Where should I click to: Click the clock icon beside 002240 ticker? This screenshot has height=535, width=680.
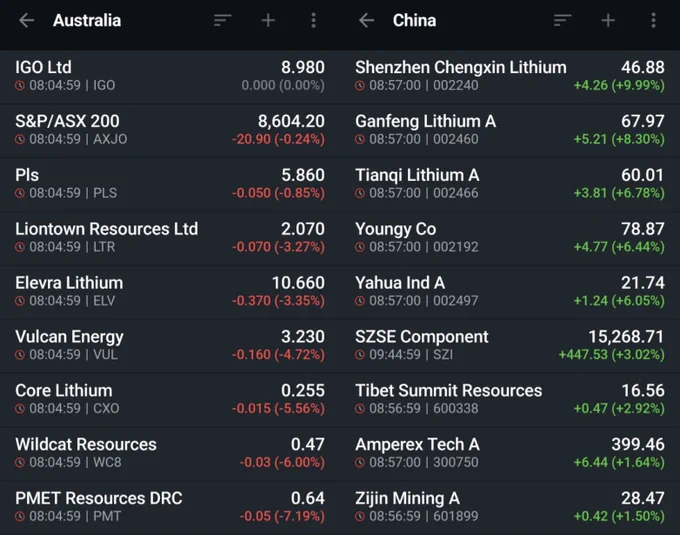coord(360,85)
